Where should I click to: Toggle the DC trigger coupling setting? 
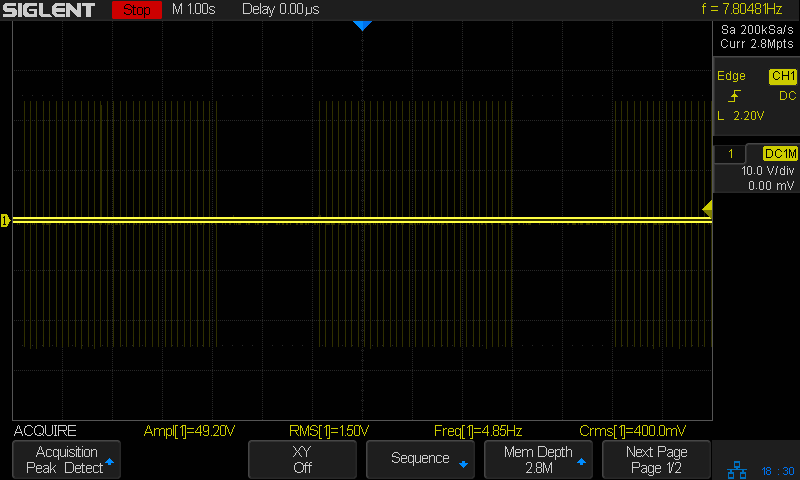point(787,96)
